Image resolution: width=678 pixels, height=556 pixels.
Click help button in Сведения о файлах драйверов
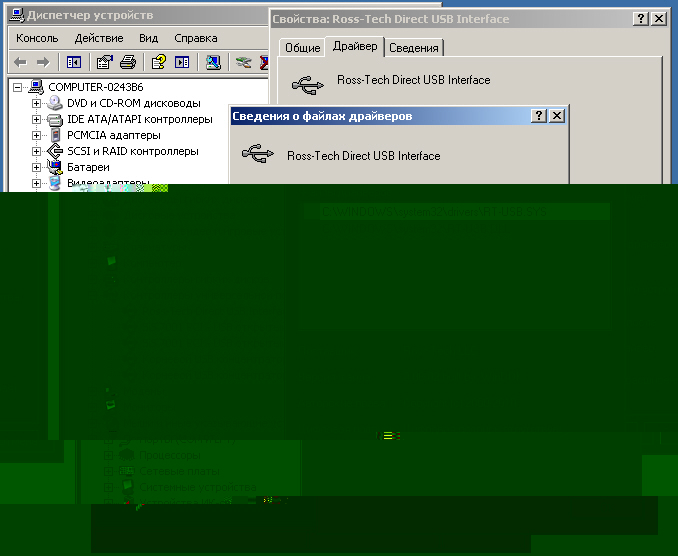point(539,116)
